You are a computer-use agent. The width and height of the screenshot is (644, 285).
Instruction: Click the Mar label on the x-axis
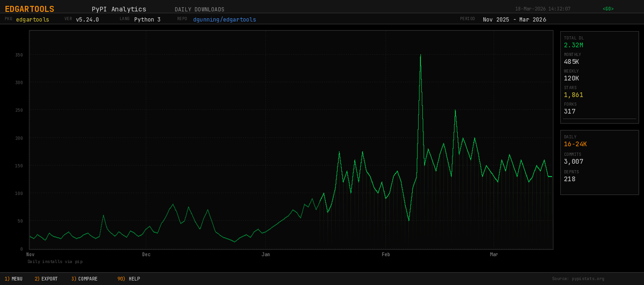[x=494, y=254]
